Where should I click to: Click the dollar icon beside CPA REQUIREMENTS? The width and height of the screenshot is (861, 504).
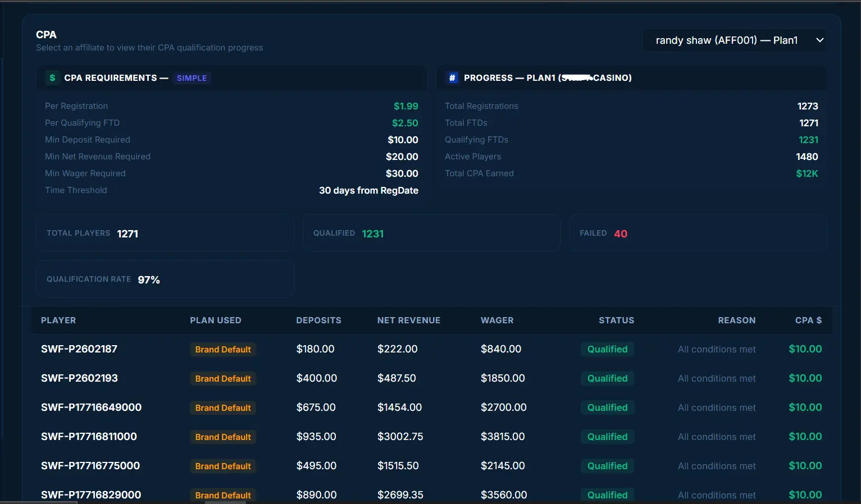pyautogui.click(x=52, y=77)
